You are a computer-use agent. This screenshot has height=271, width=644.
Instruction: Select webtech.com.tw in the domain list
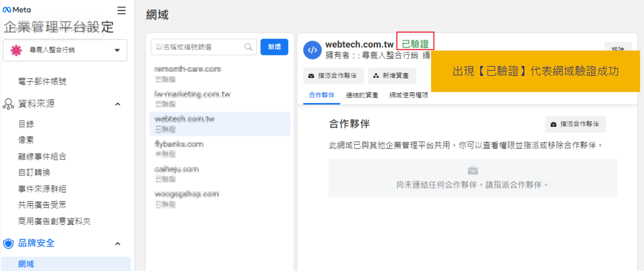pyautogui.click(x=219, y=123)
